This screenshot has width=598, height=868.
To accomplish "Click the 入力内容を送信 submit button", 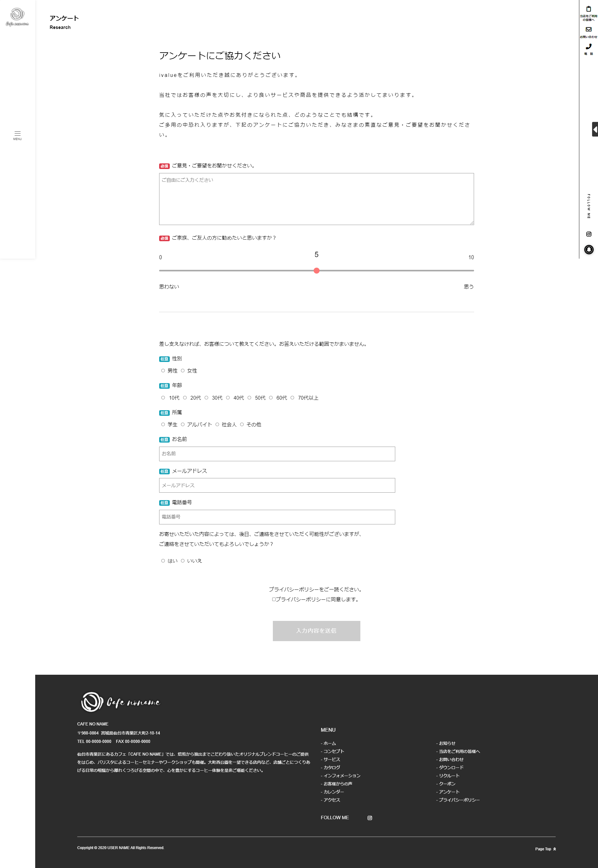I will (x=316, y=631).
